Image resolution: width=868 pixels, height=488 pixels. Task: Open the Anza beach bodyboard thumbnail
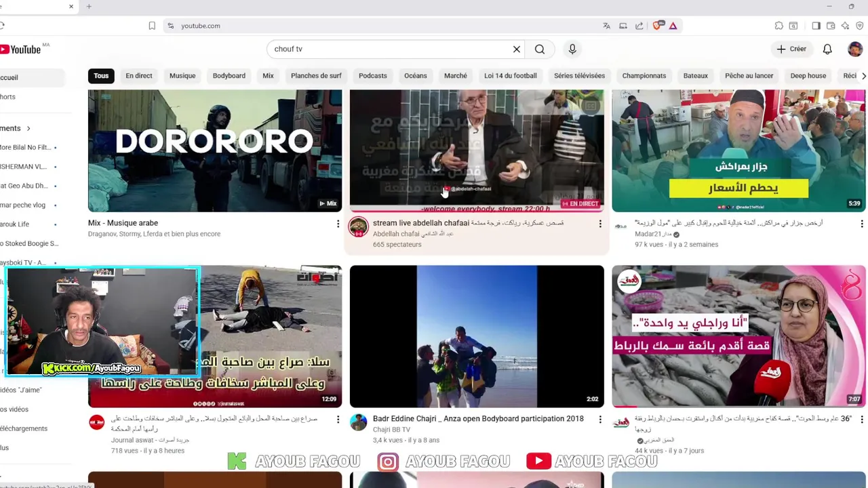477,336
